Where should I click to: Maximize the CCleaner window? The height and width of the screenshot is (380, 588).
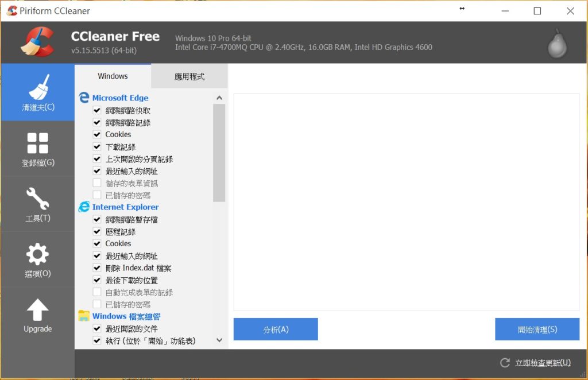click(x=537, y=11)
